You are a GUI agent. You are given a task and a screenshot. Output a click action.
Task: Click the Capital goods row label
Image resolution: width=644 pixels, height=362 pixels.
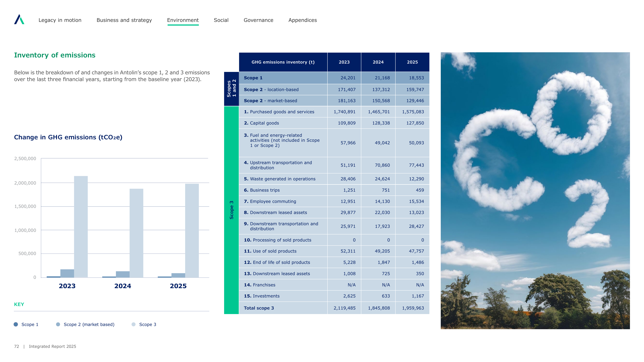(x=261, y=123)
